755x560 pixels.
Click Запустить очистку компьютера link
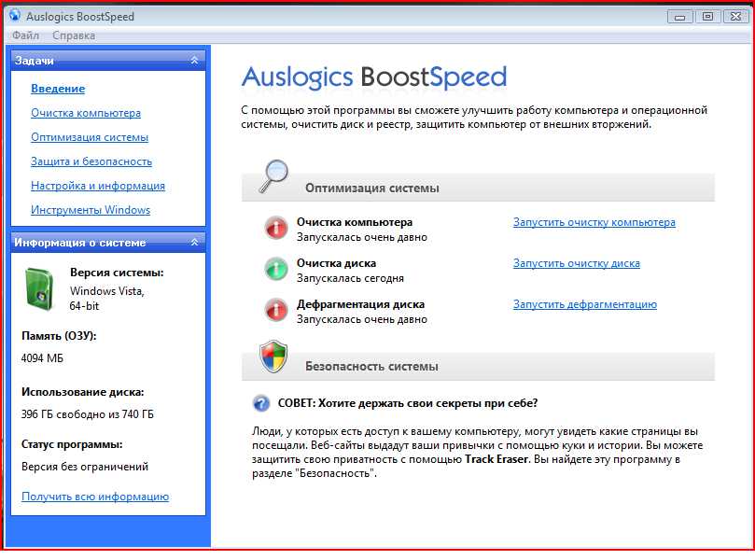click(x=594, y=222)
